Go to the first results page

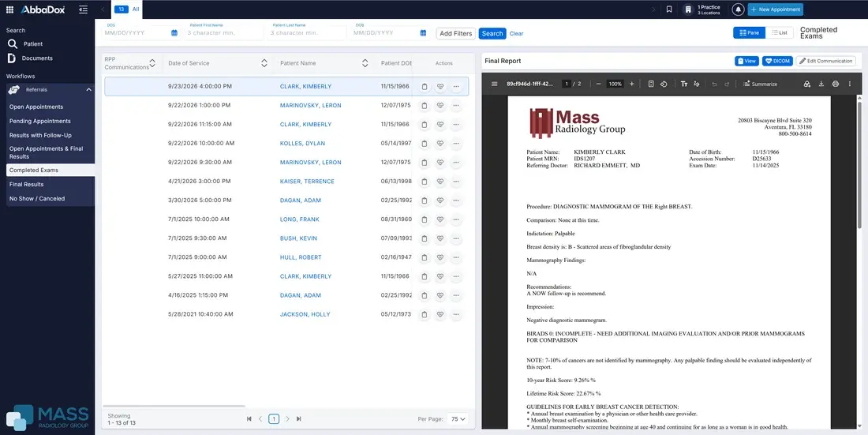(249, 419)
